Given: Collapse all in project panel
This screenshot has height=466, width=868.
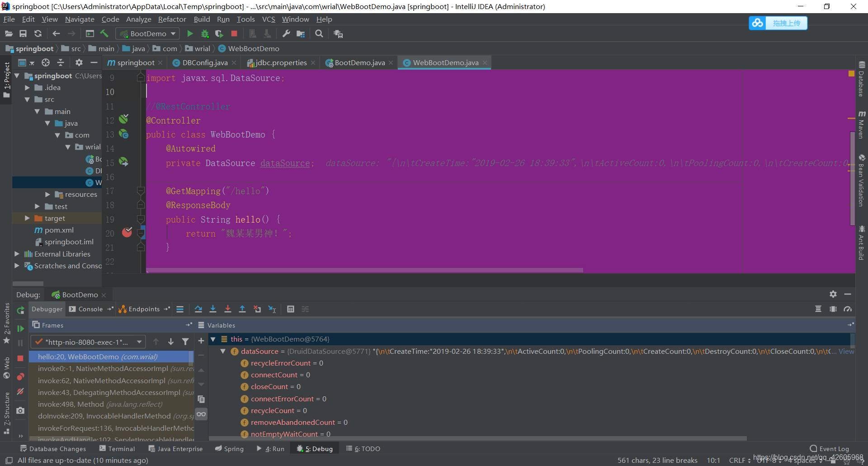Looking at the screenshot, I should (x=61, y=62).
